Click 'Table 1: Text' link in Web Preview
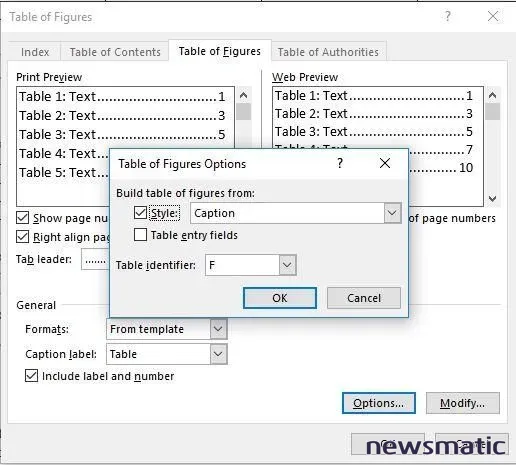The height and width of the screenshot is (465, 516). 311,96
